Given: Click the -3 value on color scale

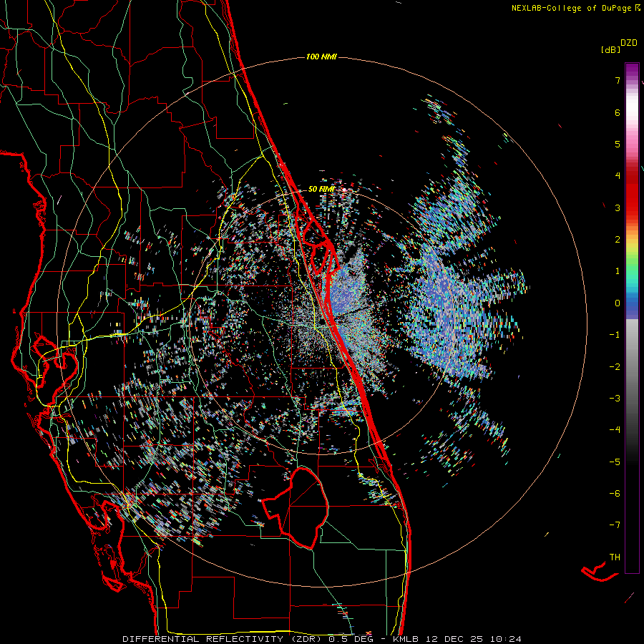Looking at the screenshot, I should coord(615,399).
